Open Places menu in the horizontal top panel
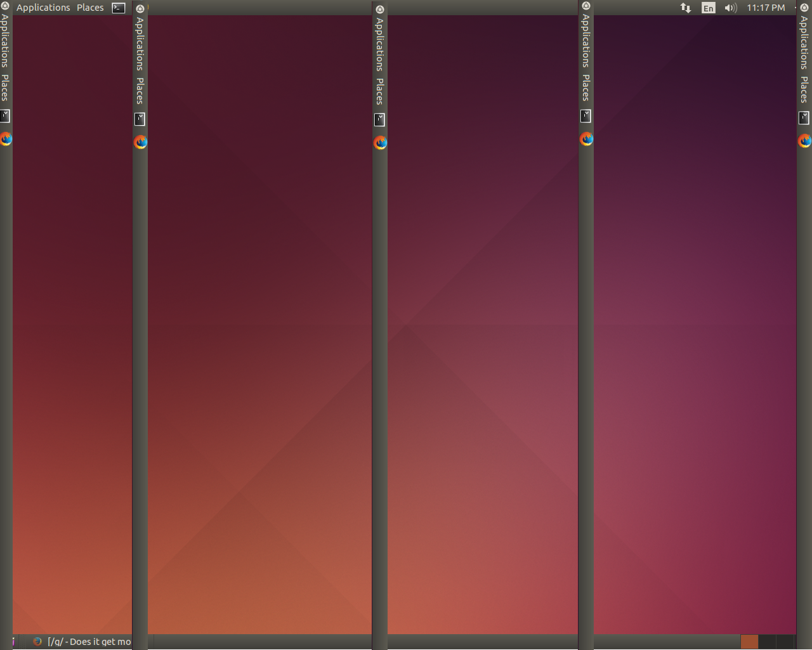812x650 pixels. [x=90, y=8]
